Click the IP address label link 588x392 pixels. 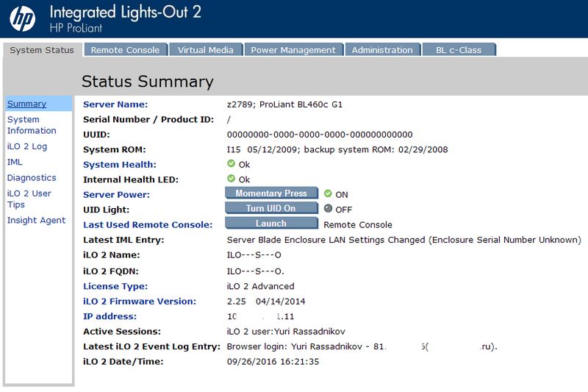[x=110, y=316]
